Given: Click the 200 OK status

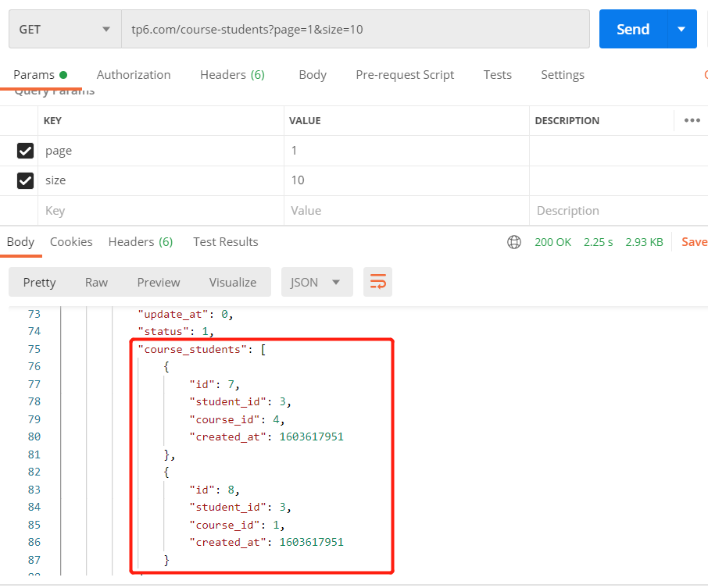Looking at the screenshot, I should click(x=552, y=242).
